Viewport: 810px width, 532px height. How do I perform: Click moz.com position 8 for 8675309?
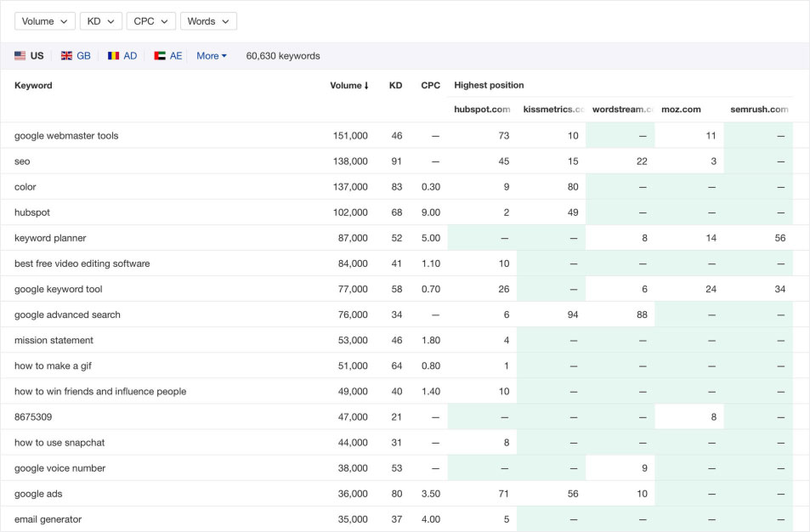pos(713,416)
